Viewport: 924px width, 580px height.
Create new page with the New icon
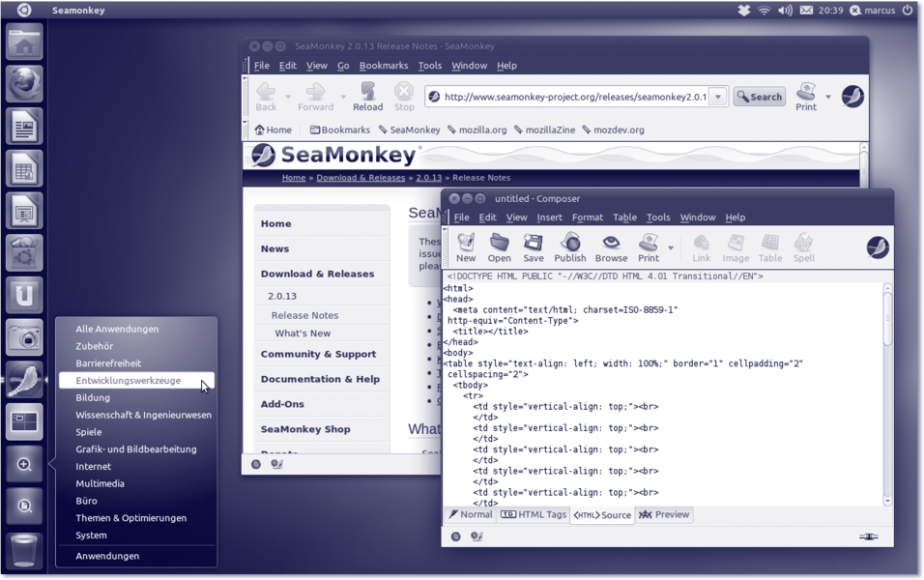pyautogui.click(x=466, y=246)
